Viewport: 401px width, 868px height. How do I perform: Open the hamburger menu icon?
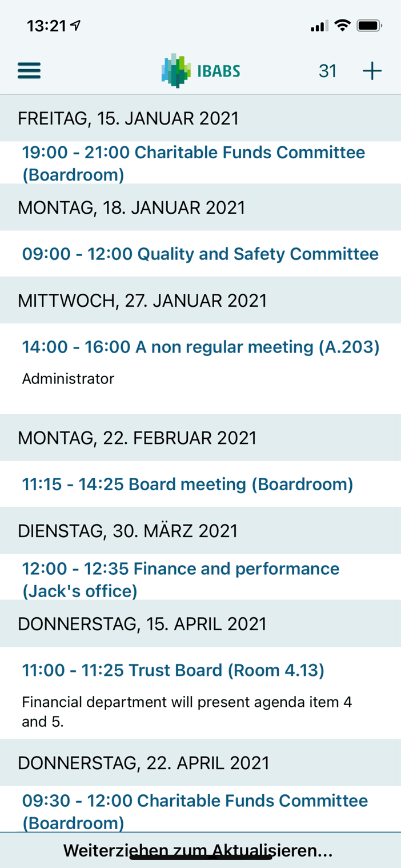point(29,71)
